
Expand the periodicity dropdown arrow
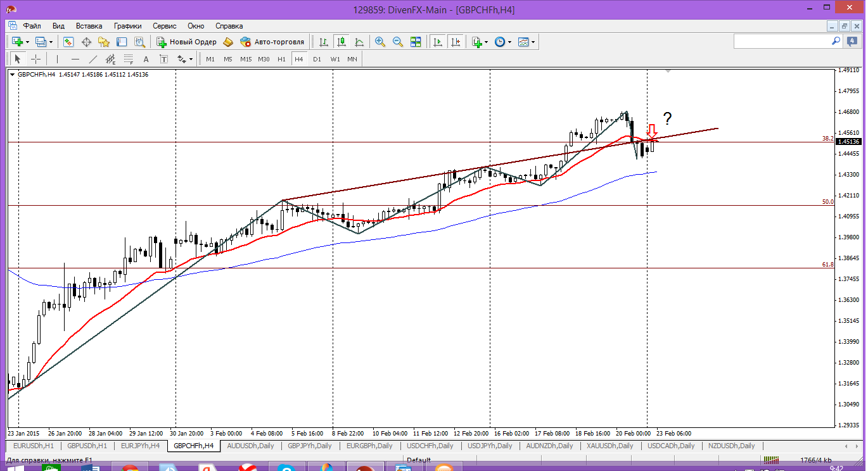[509, 42]
